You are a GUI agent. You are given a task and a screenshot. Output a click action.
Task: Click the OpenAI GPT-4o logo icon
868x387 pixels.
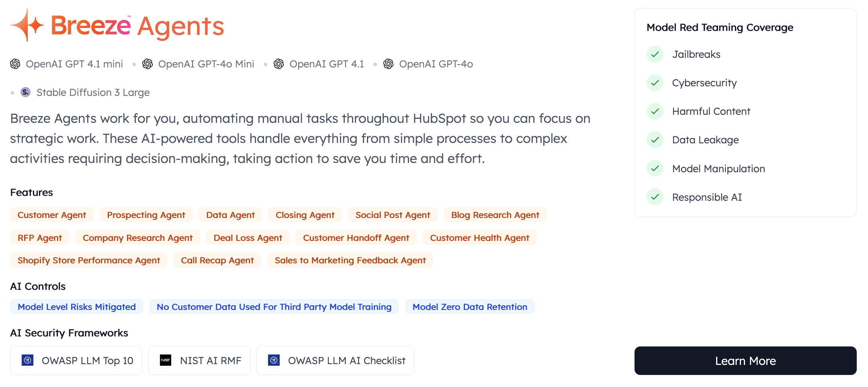pyautogui.click(x=388, y=63)
